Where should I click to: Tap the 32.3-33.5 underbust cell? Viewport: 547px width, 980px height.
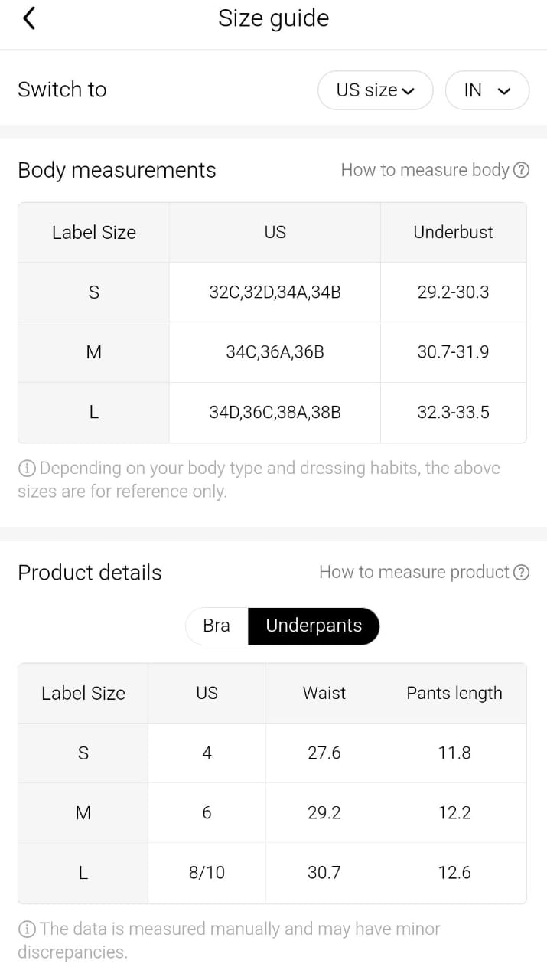point(453,412)
